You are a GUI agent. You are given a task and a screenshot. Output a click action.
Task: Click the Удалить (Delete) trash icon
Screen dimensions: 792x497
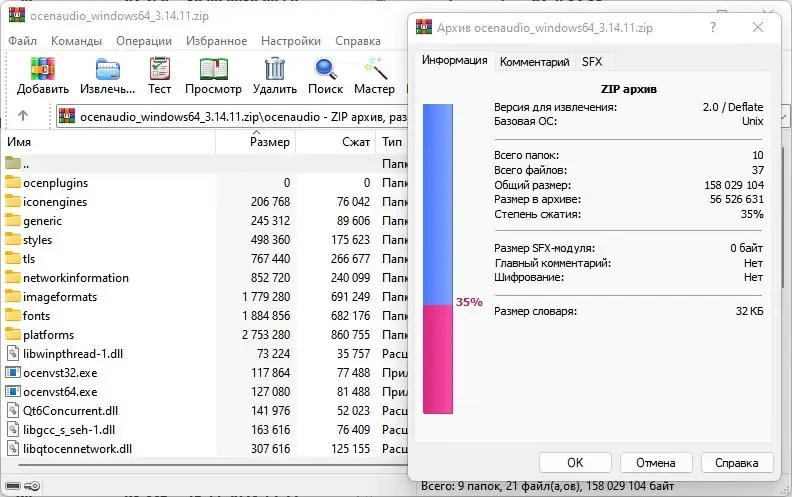coord(275,69)
